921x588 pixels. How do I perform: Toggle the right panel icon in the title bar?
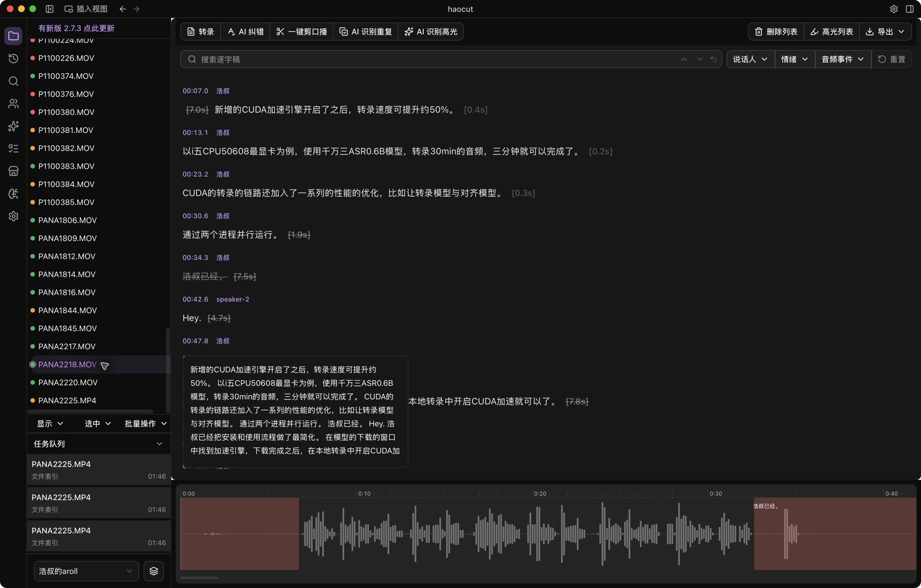coord(909,9)
